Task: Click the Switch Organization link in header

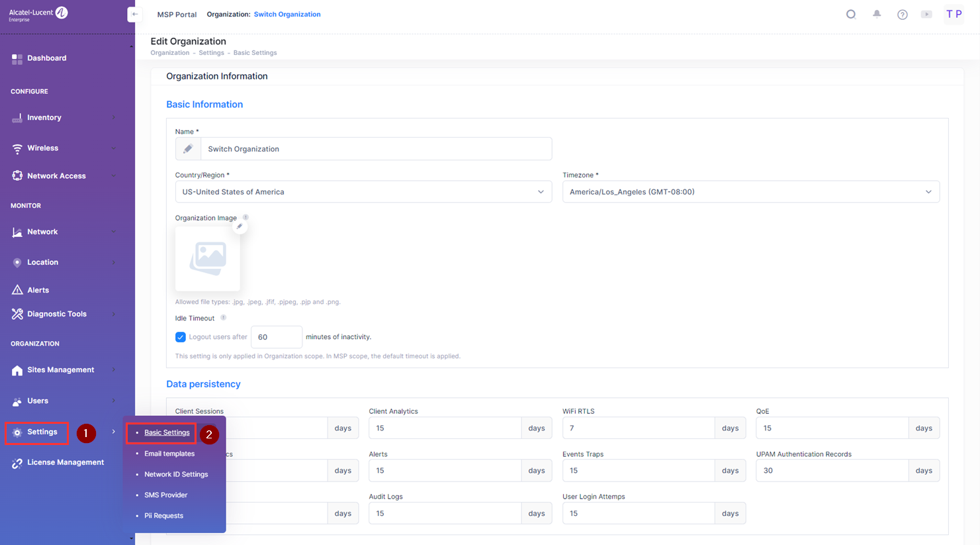Action: point(287,15)
